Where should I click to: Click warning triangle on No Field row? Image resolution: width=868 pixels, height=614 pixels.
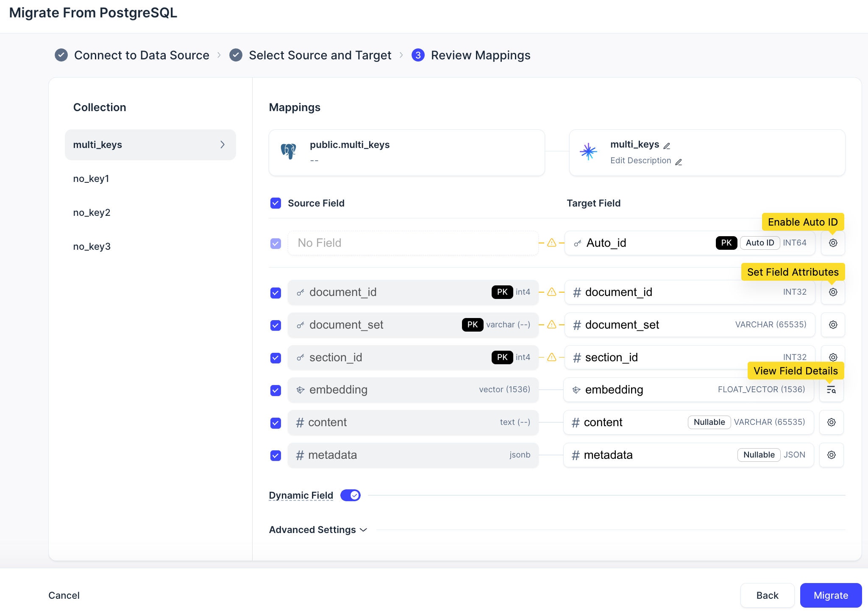point(551,243)
